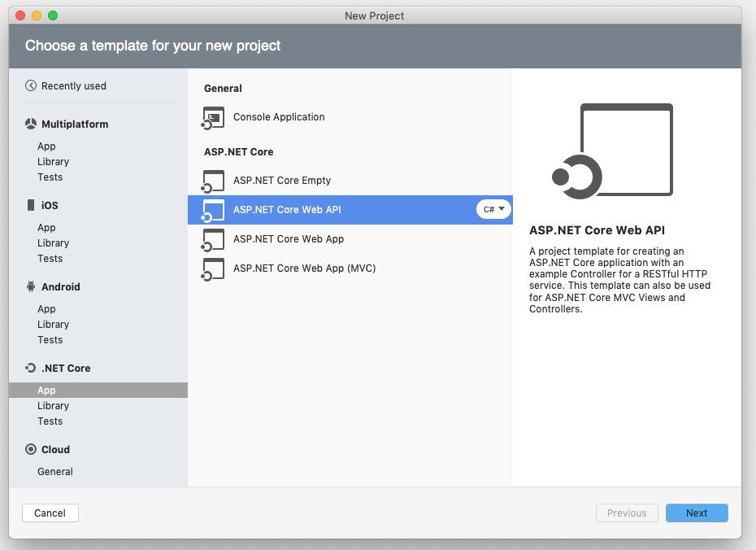756x550 pixels.
Task: Click the Cancel button
Action: (50, 513)
